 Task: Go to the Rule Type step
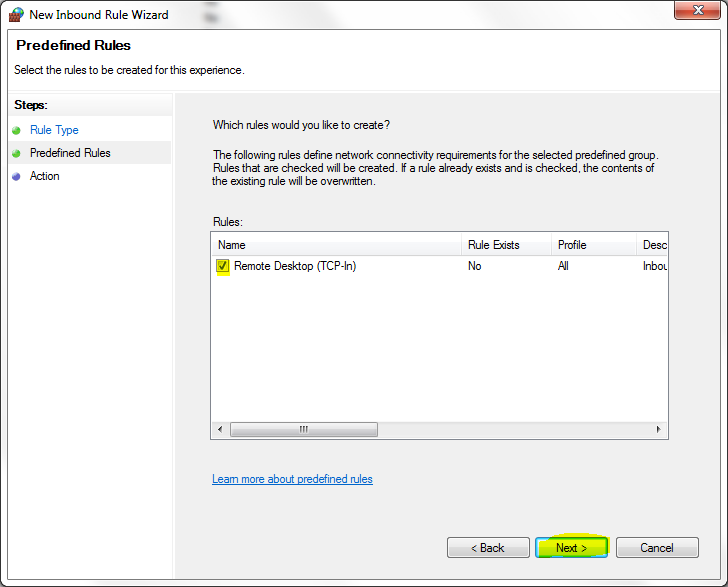click(54, 130)
